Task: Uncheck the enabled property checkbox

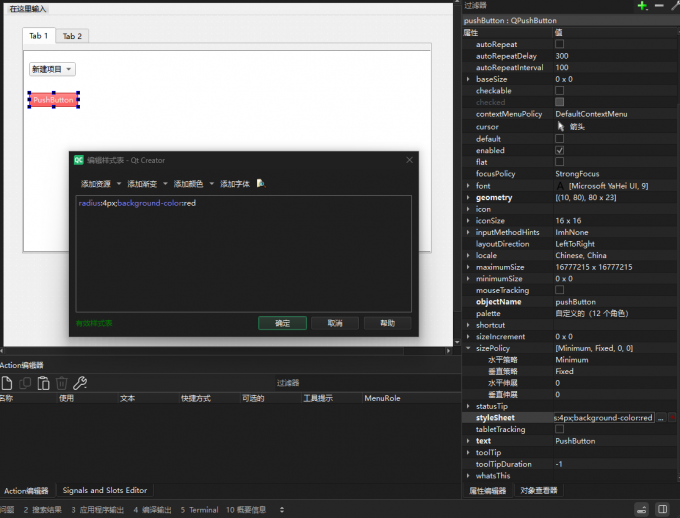Action: coord(560,150)
